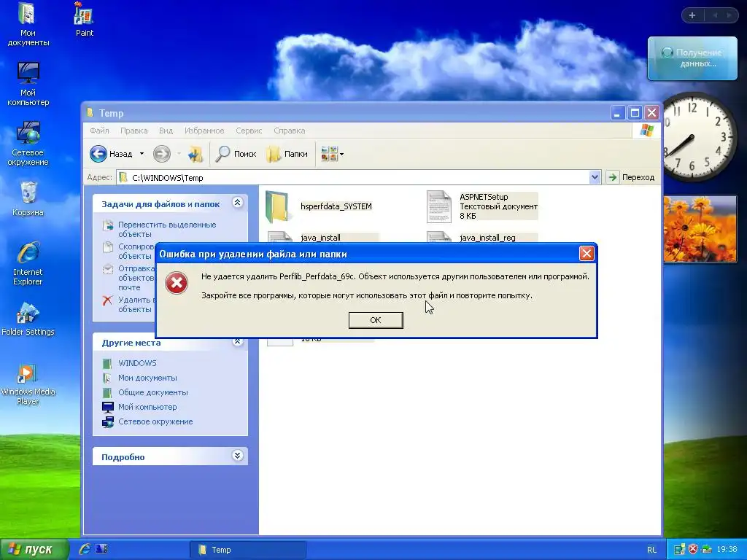The width and height of the screenshot is (747, 560).
Task: Click the Переход go button
Action: click(631, 177)
